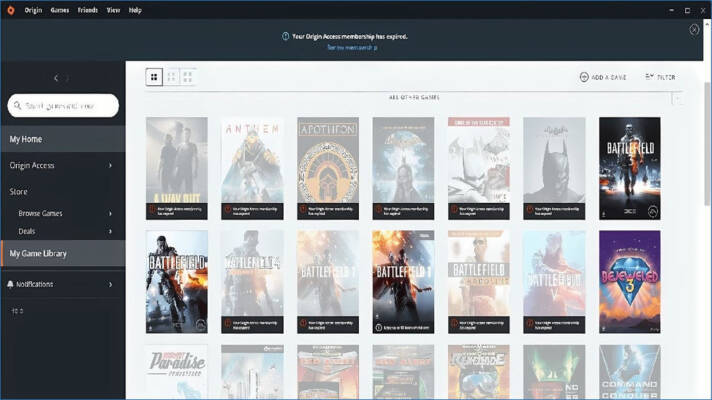Minimize the Origin window

(x=672, y=10)
